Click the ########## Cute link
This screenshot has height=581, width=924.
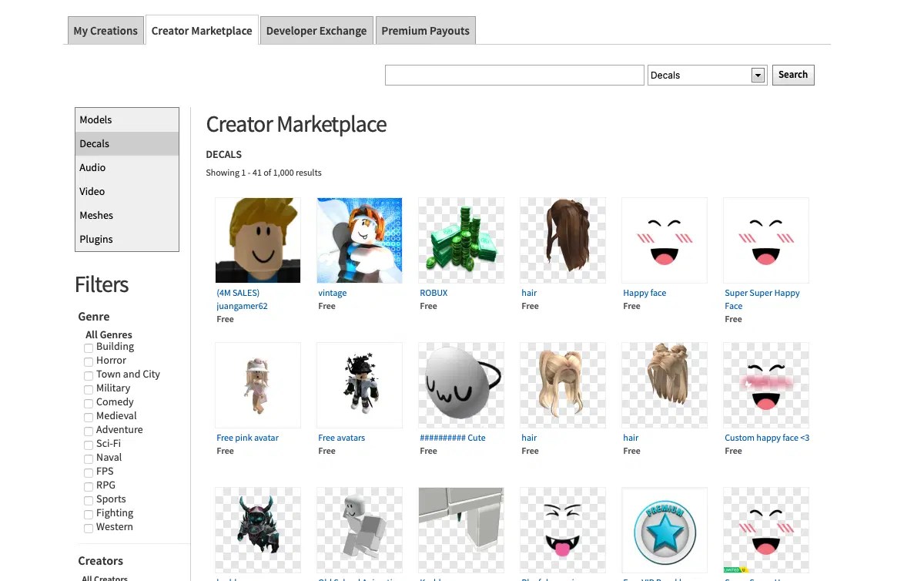pos(453,438)
